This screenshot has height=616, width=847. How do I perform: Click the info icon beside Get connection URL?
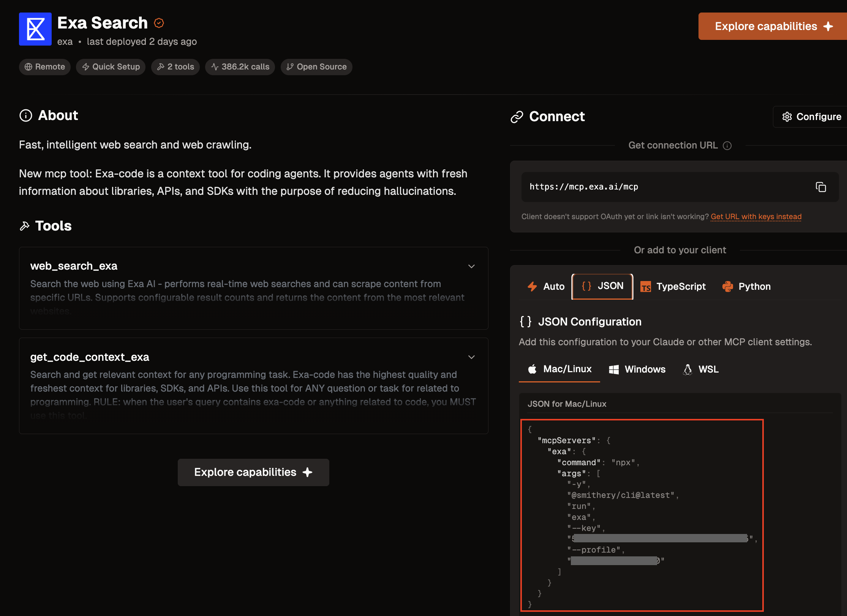click(727, 146)
